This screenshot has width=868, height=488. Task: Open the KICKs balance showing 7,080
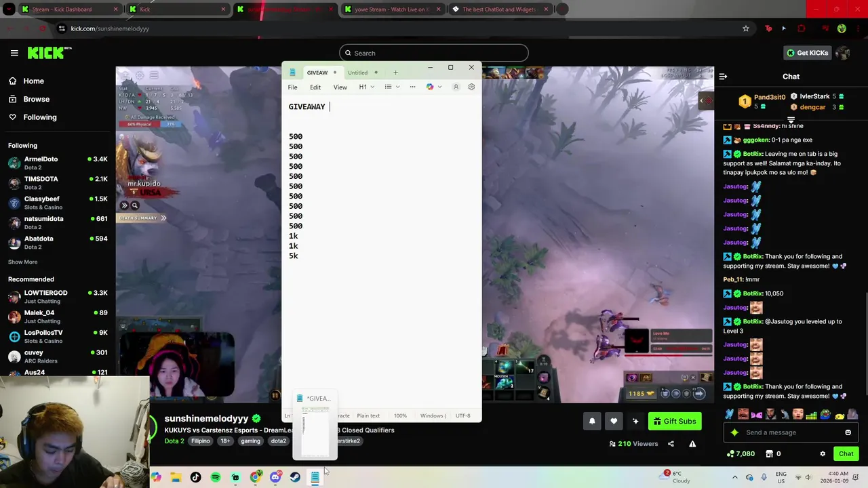pos(741,453)
